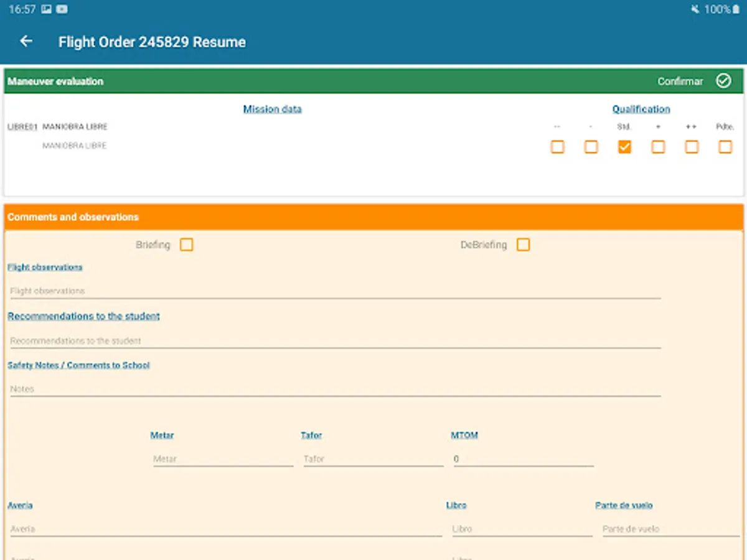Check the '++' qualification box

pos(692,147)
